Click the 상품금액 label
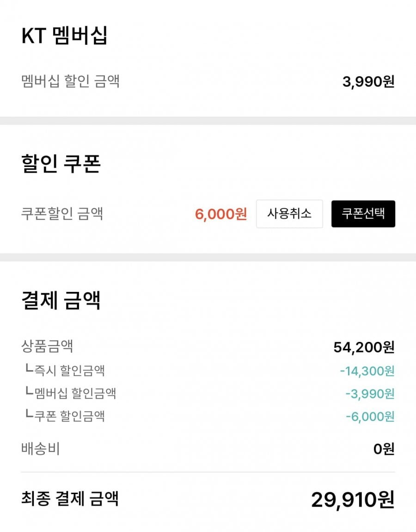Screen dimensions: 416x532 pyautogui.click(x=47, y=346)
